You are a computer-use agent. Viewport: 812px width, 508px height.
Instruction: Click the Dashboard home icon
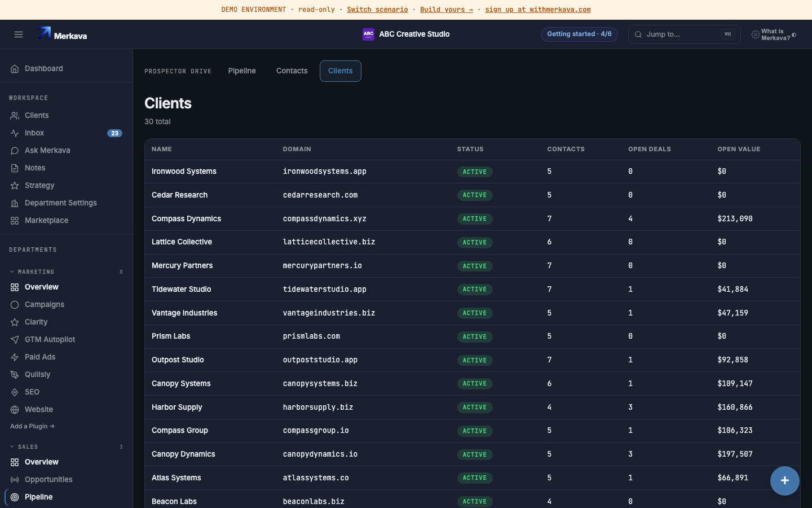[x=15, y=69]
